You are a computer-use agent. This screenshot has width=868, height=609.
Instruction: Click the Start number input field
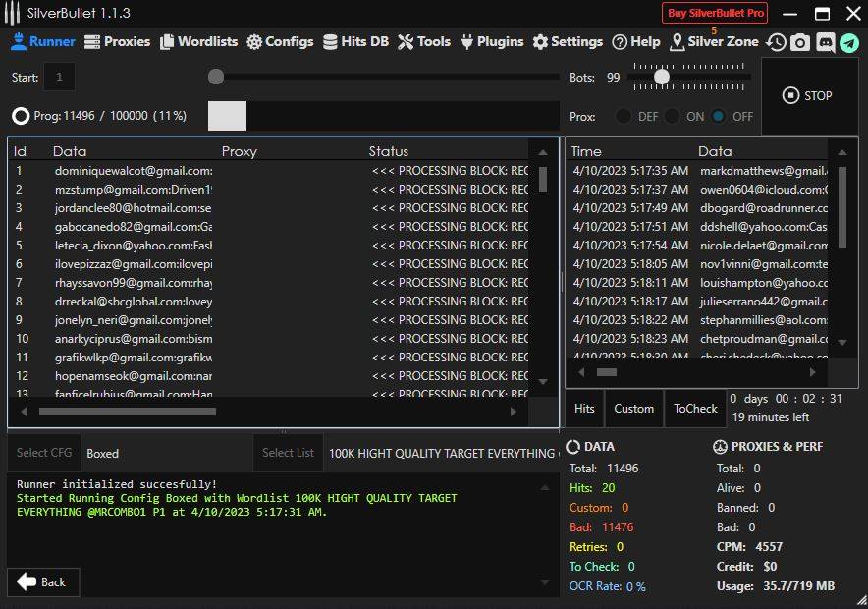[59, 77]
